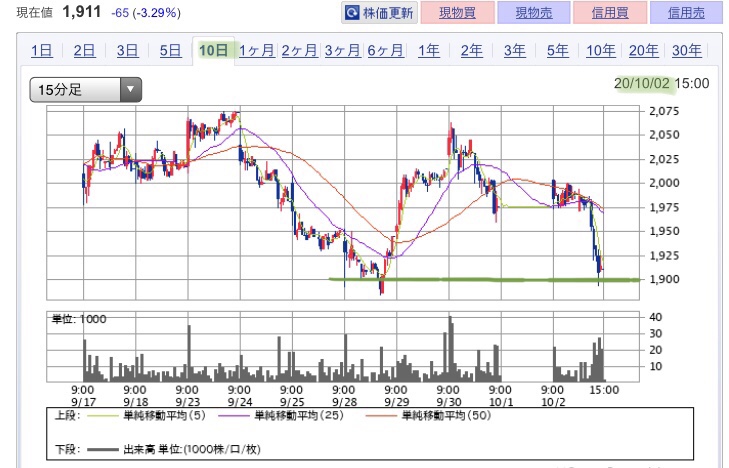Switch to the 1ヶ月 chart tab
729x468 pixels.
pyautogui.click(x=257, y=50)
